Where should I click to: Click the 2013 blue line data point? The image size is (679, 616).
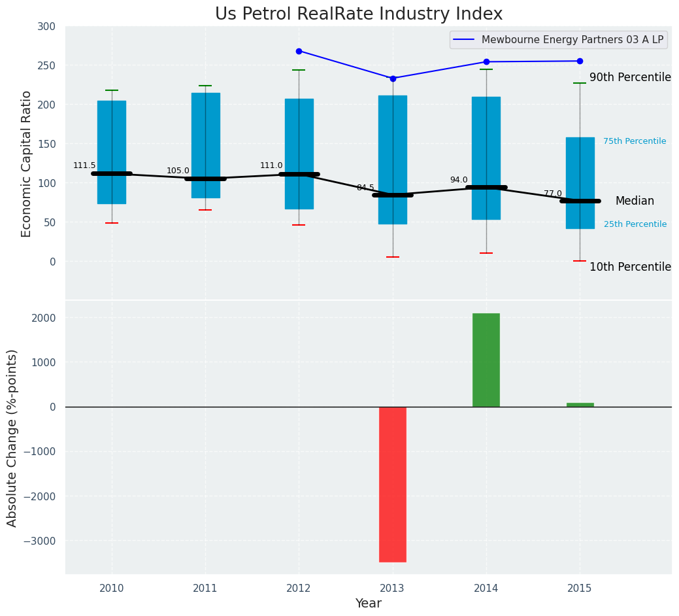(393, 78)
